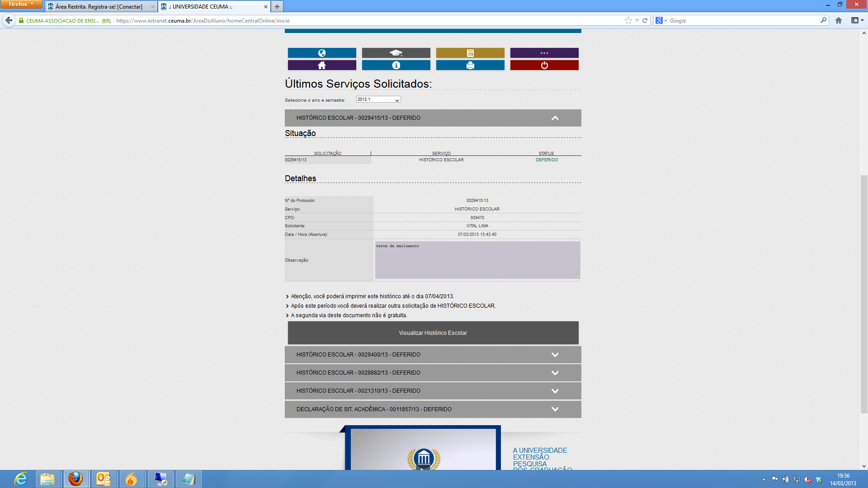This screenshot has width=868, height=488.
Task: Log out using red power icon tile
Action: [x=544, y=65]
